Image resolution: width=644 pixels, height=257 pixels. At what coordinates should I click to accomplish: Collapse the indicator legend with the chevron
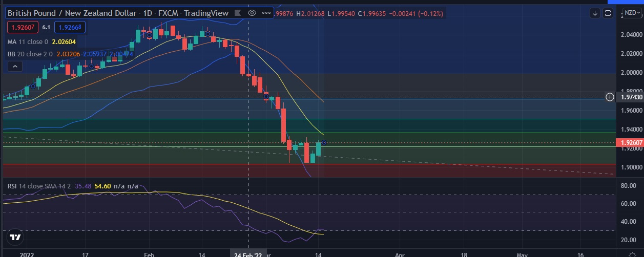(x=14, y=66)
